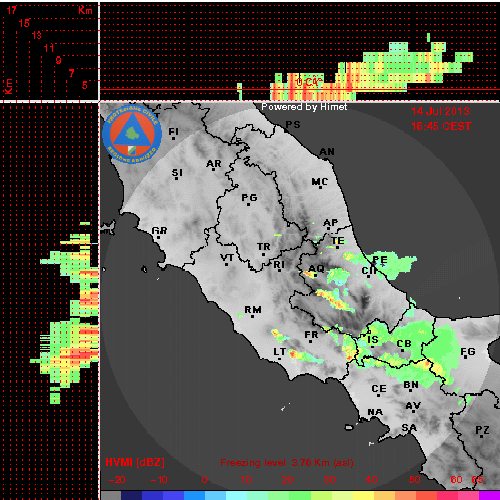Pick the PZ city label
The width and height of the screenshot is (500, 500).
click(482, 430)
